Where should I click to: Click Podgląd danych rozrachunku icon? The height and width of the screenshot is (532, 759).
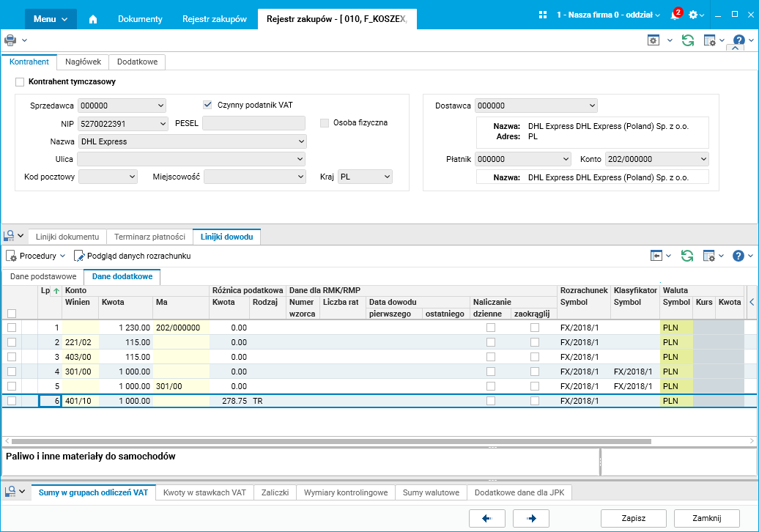pos(79,256)
